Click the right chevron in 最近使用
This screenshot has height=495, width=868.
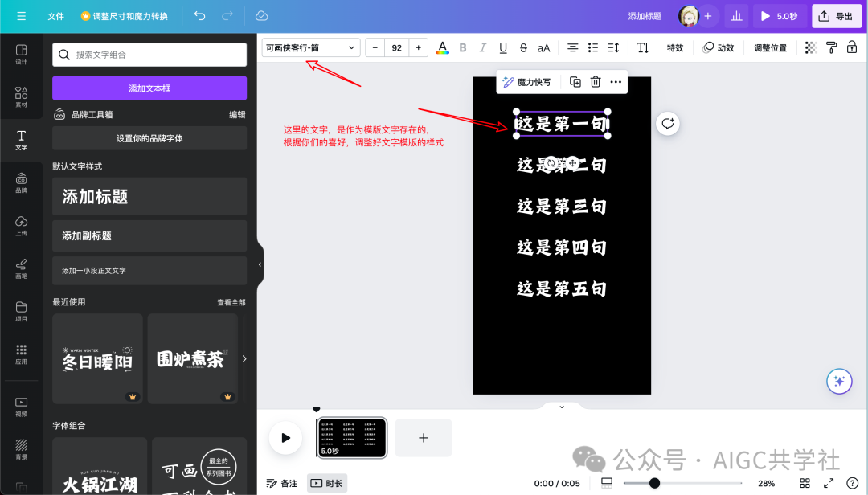[x=244, y=358]
